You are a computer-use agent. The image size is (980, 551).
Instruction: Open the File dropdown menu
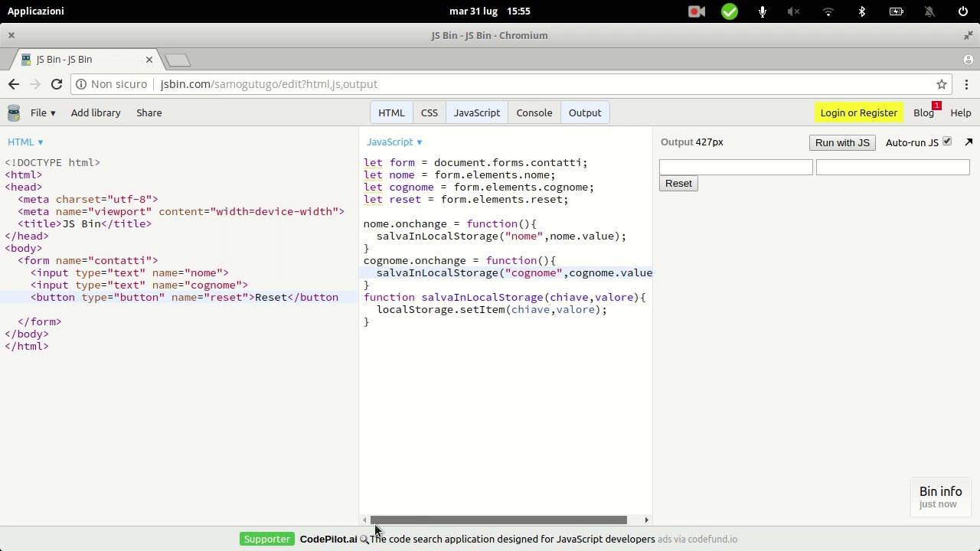[x=43, y=112]
